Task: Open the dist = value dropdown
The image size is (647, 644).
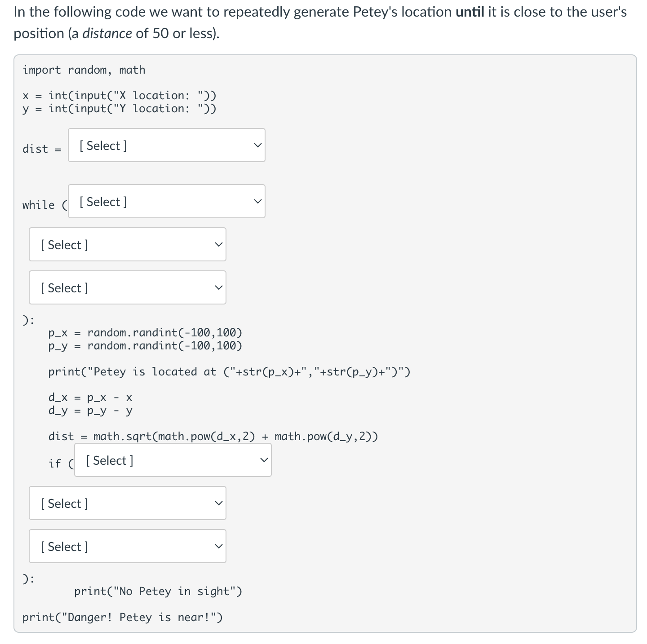Action: (x=166, y=145)
